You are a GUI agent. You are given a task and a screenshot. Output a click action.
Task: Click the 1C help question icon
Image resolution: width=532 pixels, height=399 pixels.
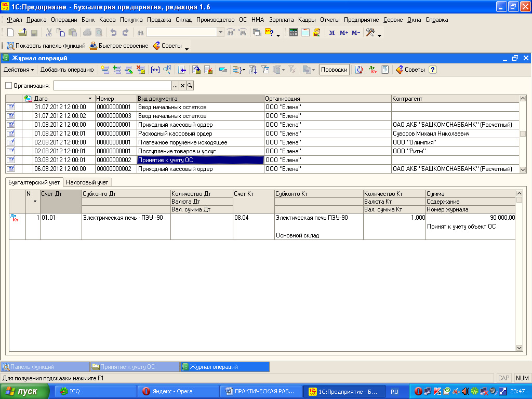point(270,33)
